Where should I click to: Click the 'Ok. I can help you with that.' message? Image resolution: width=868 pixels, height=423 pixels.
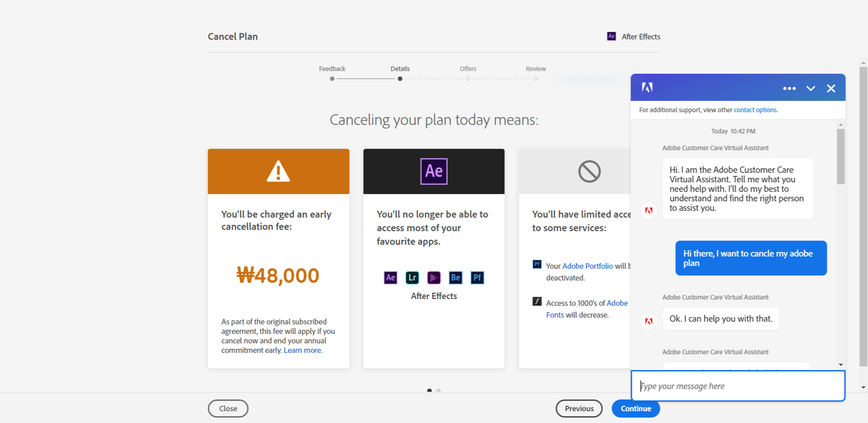click(x=721, y=318)
